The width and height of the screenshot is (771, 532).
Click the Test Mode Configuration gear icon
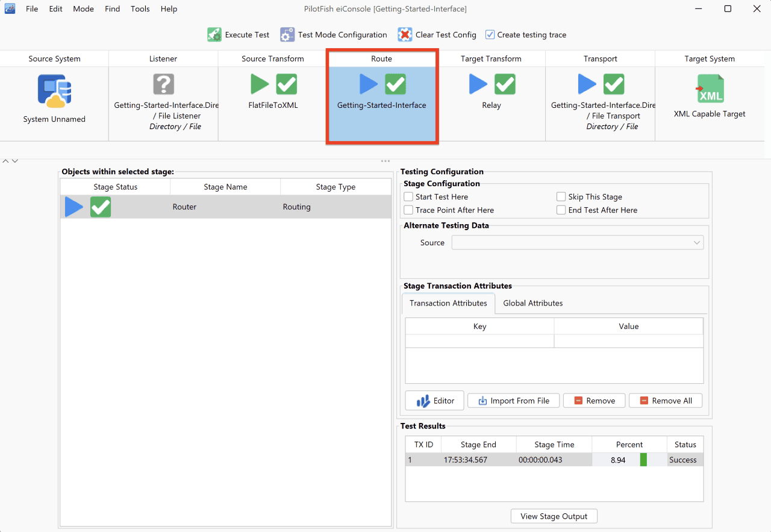click(x=287, y=34)
